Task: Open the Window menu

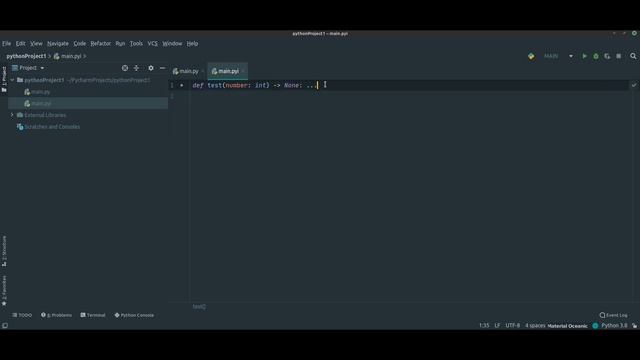Action: 172,44
